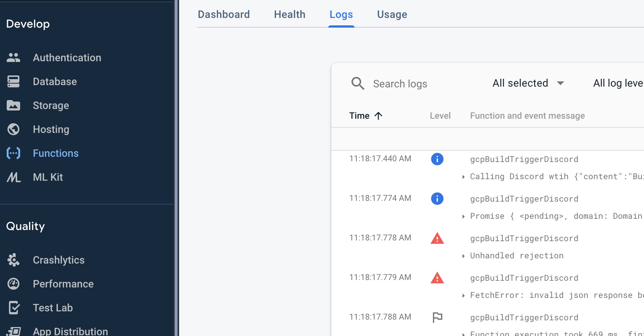Click timestamp 11:18:17.779 AM
Screen dimensions: 644x336
click(380, 277)
